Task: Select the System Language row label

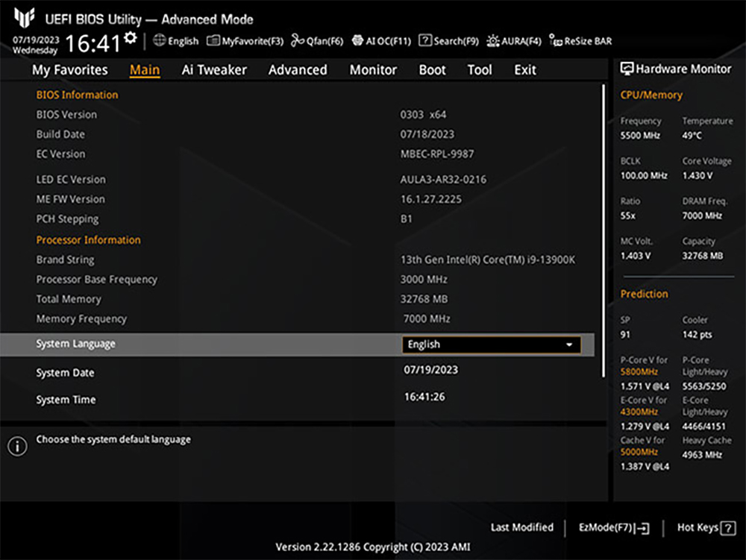Action: 75,344
